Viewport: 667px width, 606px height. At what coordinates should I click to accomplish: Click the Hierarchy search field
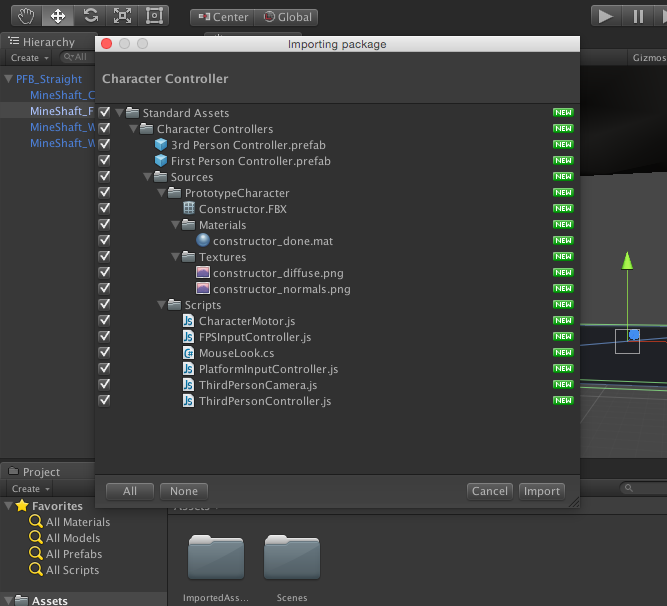77,57
